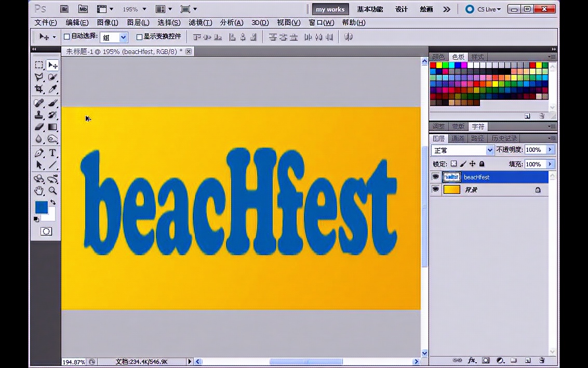This screenshot has height=368, width=588.
Task: Click the Add layer mask icon
Action: coord(485,360)
